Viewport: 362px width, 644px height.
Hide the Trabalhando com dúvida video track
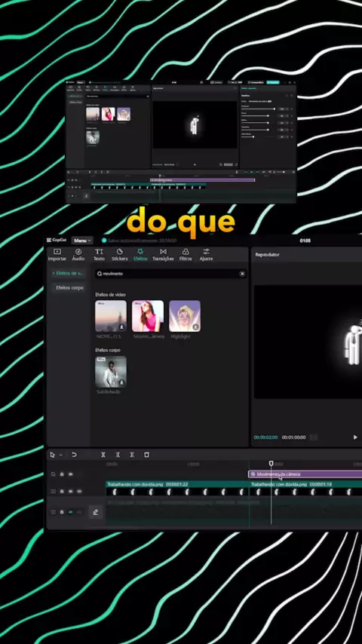[70, 491]
